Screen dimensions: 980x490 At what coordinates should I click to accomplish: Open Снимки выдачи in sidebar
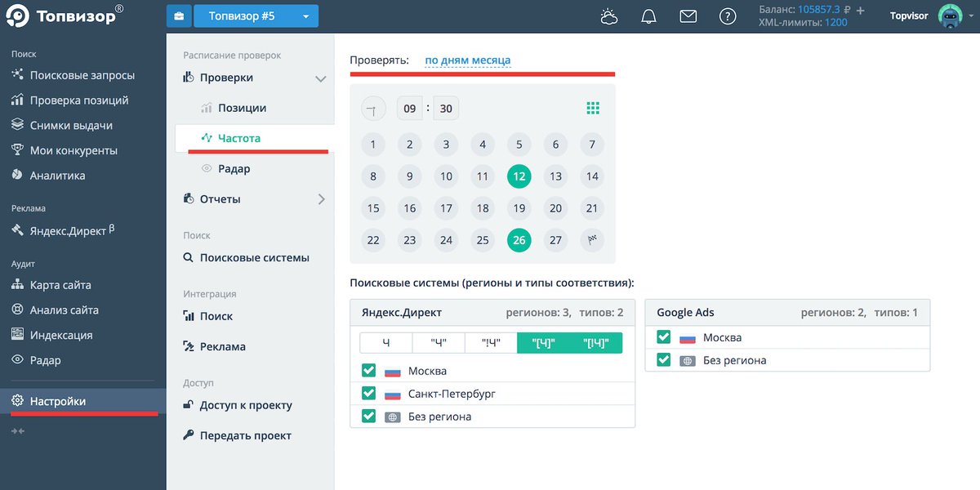pyautogui.click(x=71, y=126)
